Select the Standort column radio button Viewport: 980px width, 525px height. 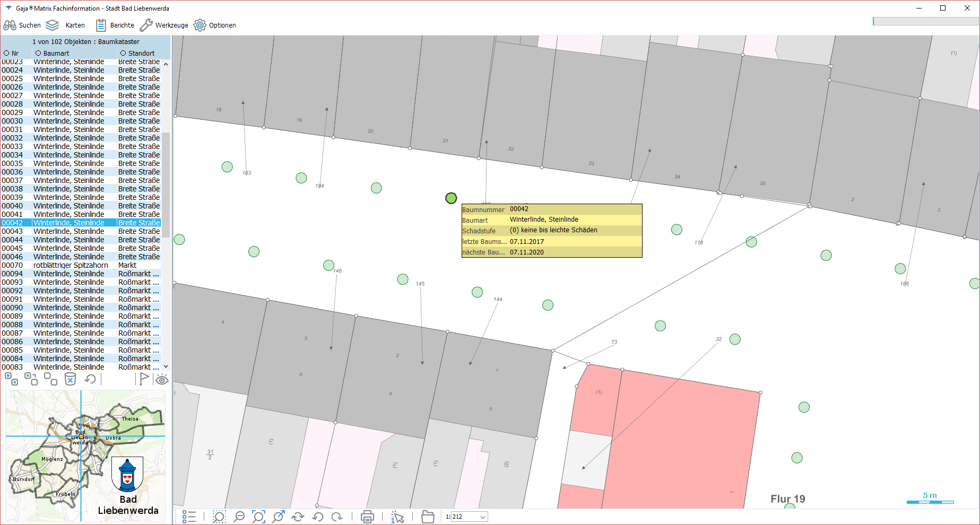point(123,54)
